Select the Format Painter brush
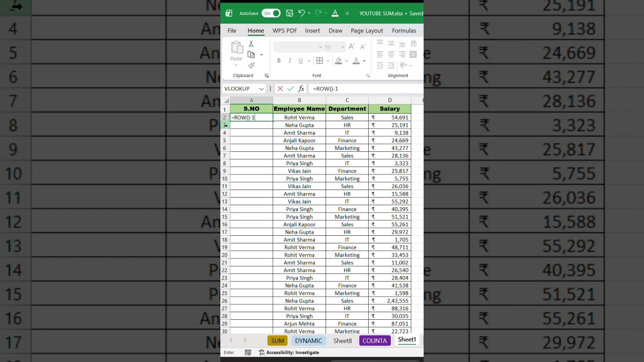This screenshot has width=644, height=362. click(x=251, y=65)
